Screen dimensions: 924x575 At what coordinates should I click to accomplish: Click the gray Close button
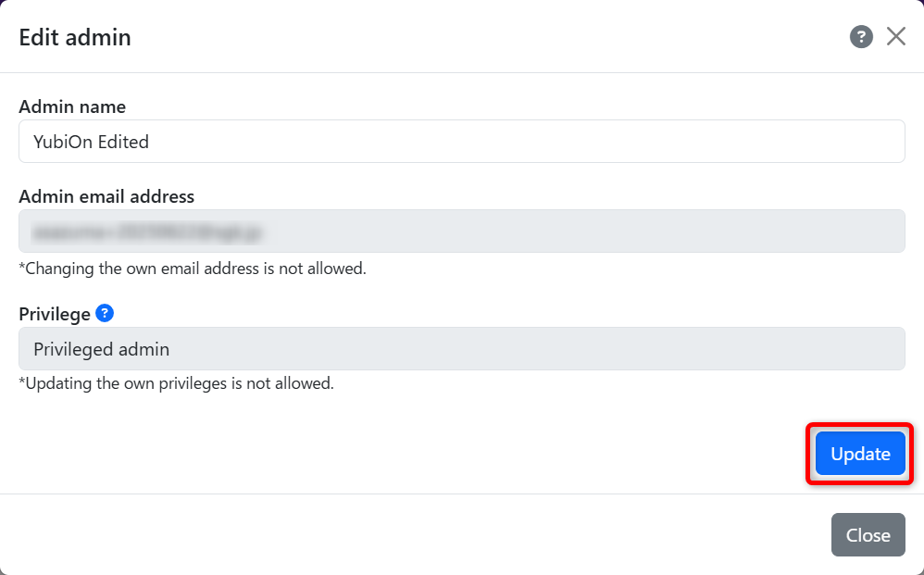pos(868,534)
